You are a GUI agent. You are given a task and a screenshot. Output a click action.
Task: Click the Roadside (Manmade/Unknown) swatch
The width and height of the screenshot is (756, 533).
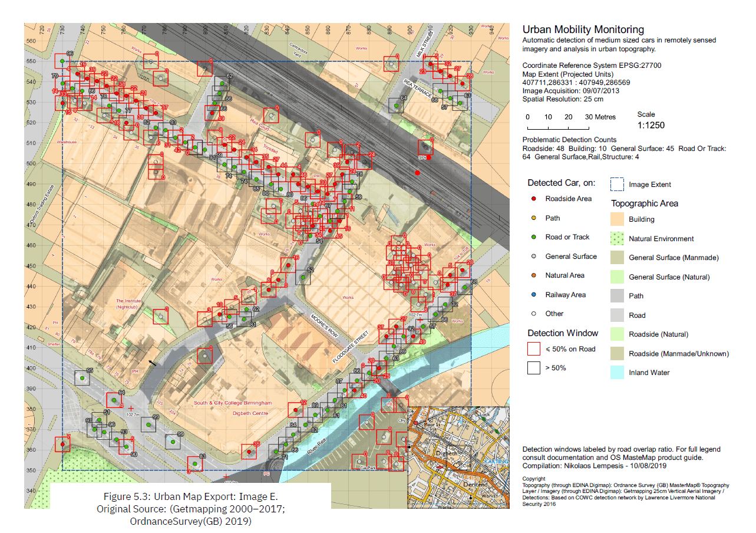(x=617, y=354)
